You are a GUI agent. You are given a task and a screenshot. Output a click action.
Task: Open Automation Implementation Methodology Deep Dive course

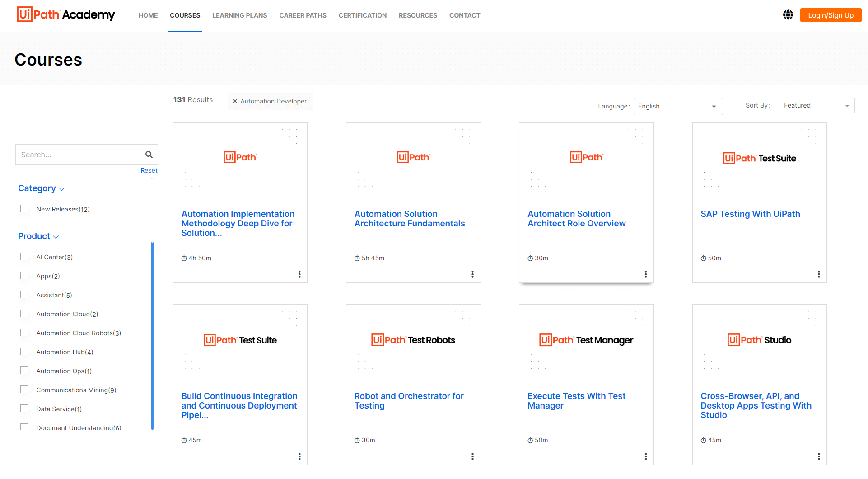click(x=238, y=223)
